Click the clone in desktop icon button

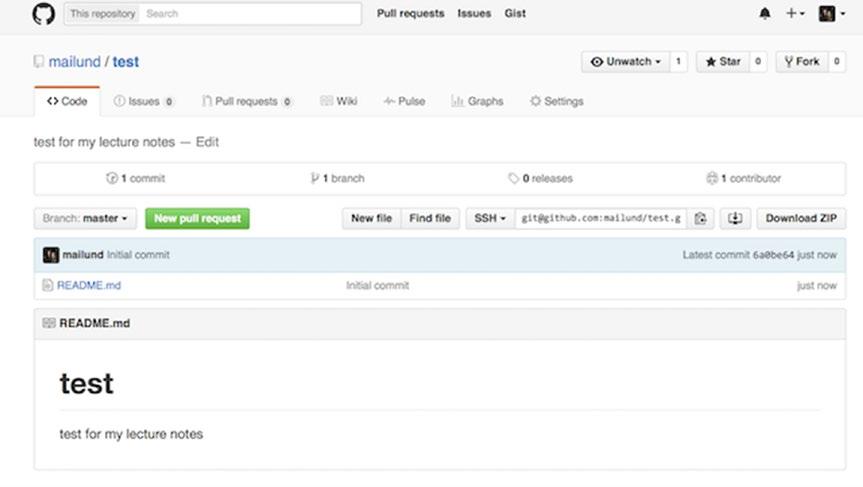(x=735, y=218)
